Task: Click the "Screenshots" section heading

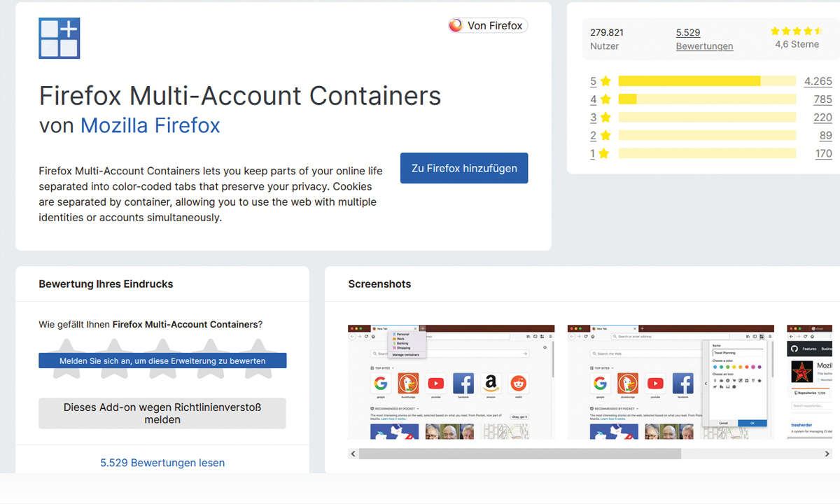Action: 379,284
